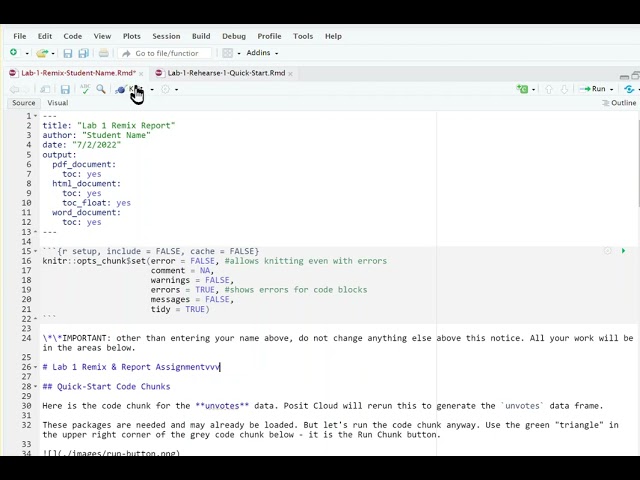
Task: Switch to the Source editor mode
Action: point(23,103)
